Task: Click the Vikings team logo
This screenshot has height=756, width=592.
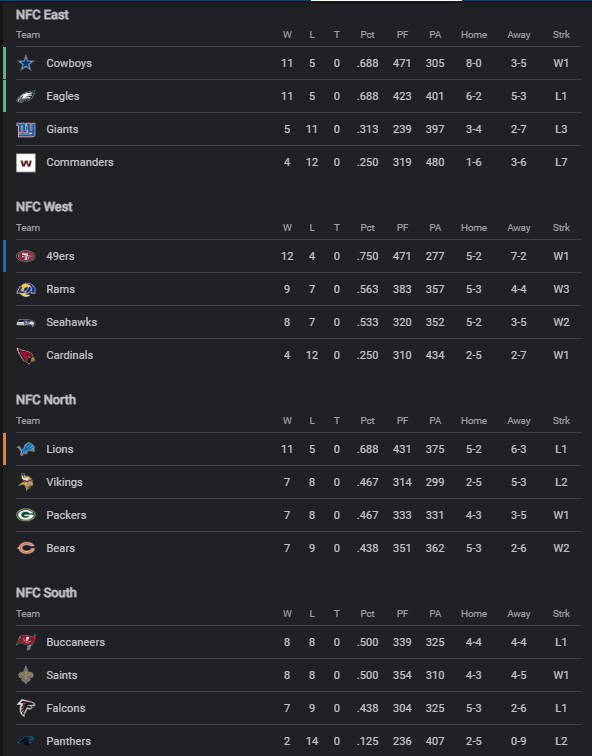Action: [x=26, y=482]
